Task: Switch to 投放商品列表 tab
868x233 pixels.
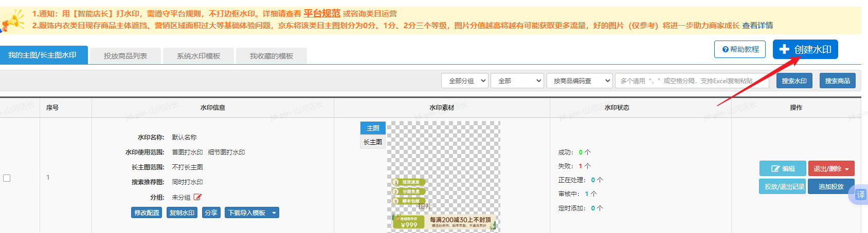Action: click(125, 56)
